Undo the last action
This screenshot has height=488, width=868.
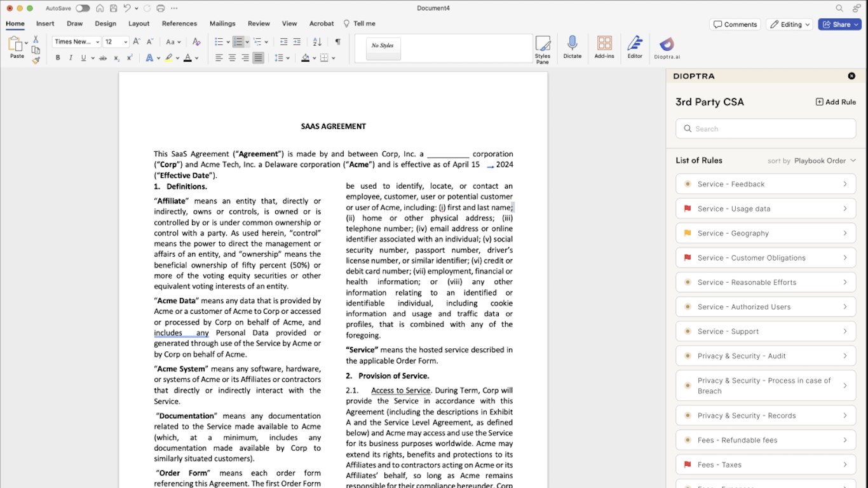tap(126, 8)
